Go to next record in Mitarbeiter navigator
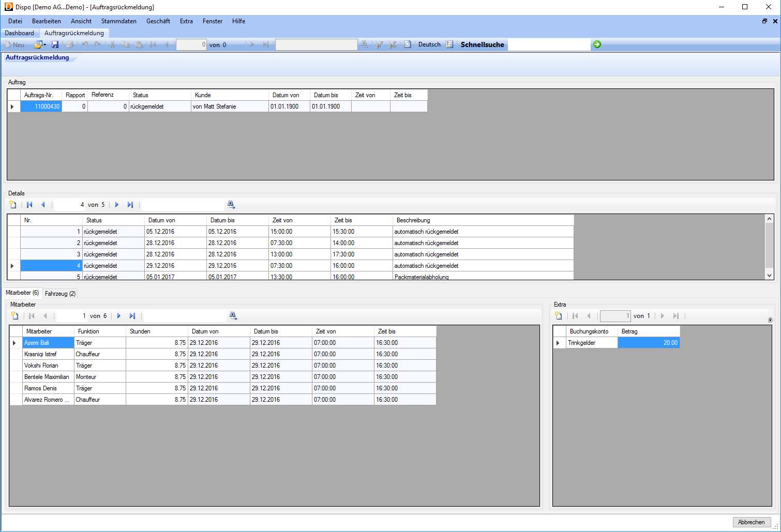This screenshot has width=781, height=532. pyautogui.click(x=119, y=316)
